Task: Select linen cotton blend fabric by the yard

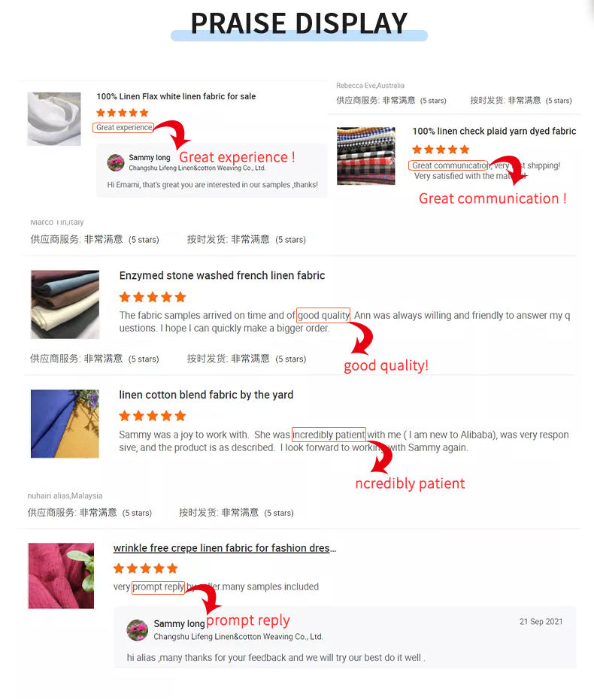Action: (206, 395)
